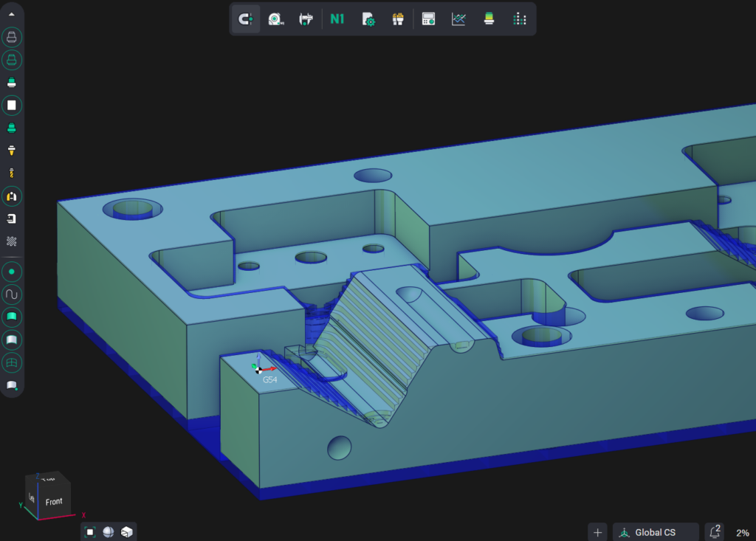This screenshot has height=541, width=756.
Task: Click the N1 block numbering button
Action: point(337,19)
